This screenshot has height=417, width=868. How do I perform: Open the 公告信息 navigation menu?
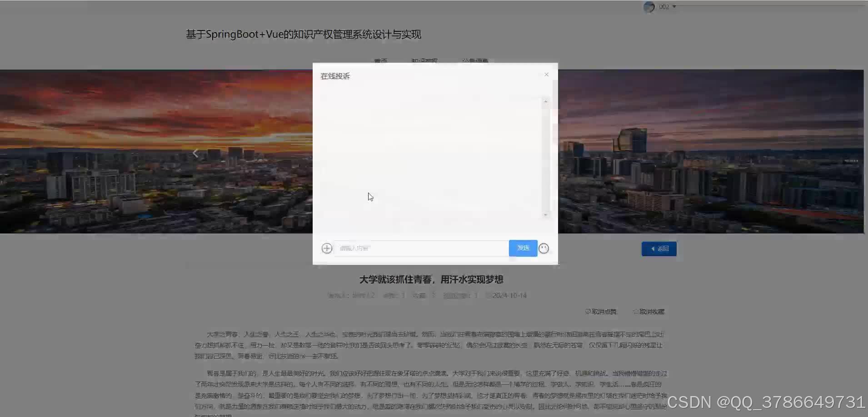click(x=474, y=61)
